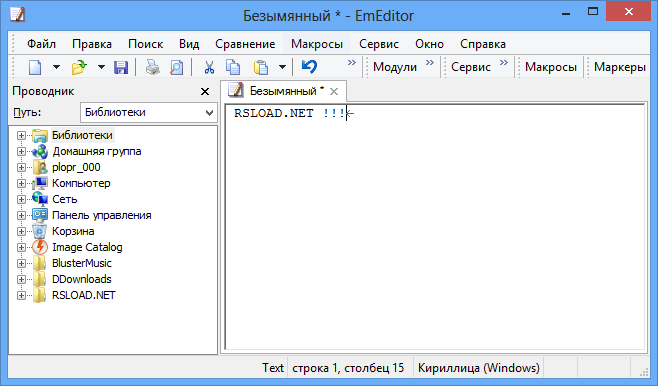
Task: Expand the Компьютер tree node
Action: [21, 183]
